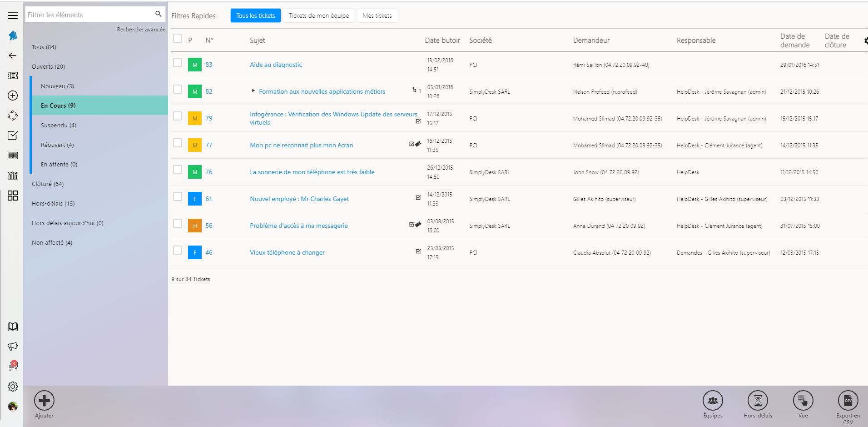Select Non affecté (4) category
Screen dimensions: 868x427
click(x=52, y=243)
